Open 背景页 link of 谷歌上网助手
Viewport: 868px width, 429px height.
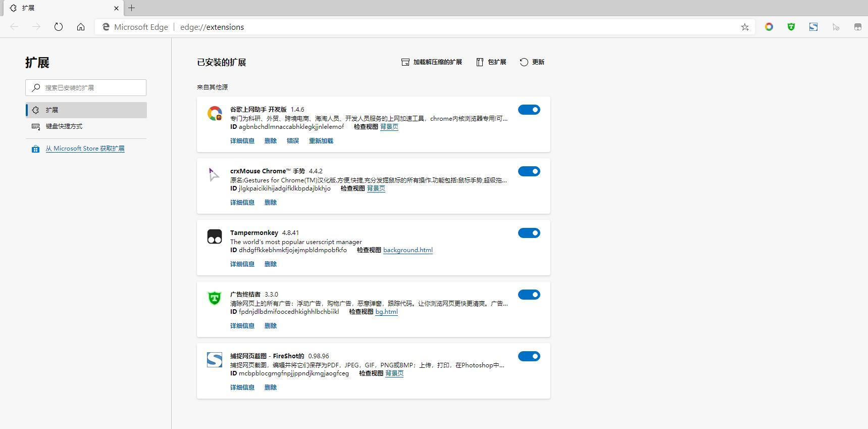coord(389,127)
